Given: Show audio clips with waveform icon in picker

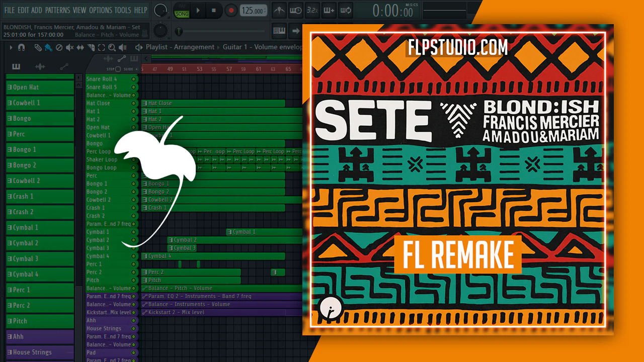Looking at the screenshot, I should pos(39,66).
